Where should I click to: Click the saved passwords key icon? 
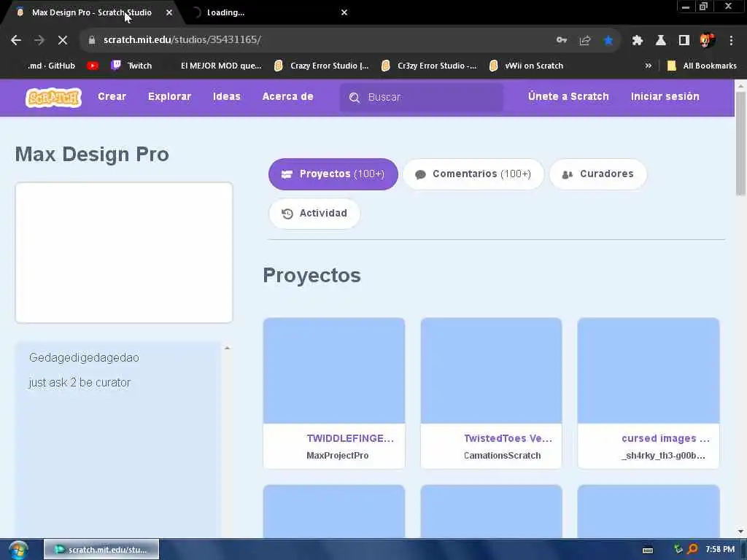pos(562,40)
